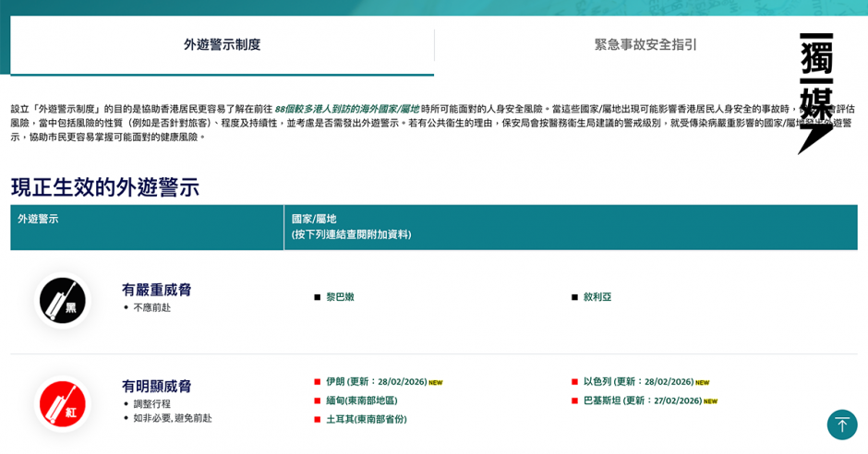The height and width of the screenshot is (454, 868).
Task: Open the 緬甸(東南部地區) link
Action: pyautogui.click(x=361, y=400)
